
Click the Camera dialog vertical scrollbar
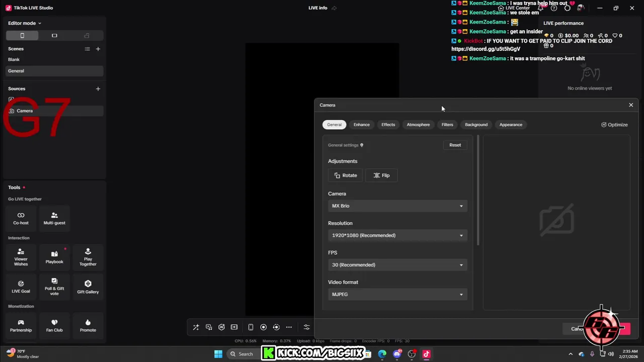478,191
